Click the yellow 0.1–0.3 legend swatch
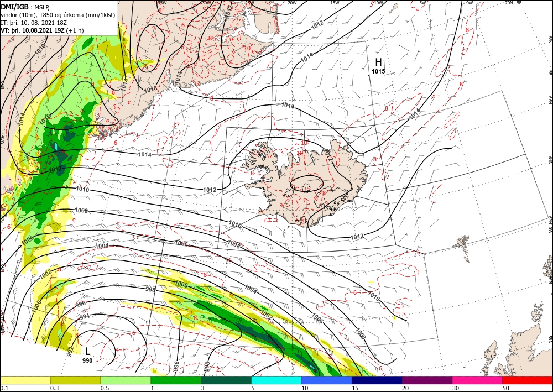This screenshot has height=392, width=553. tap(25, 380)
